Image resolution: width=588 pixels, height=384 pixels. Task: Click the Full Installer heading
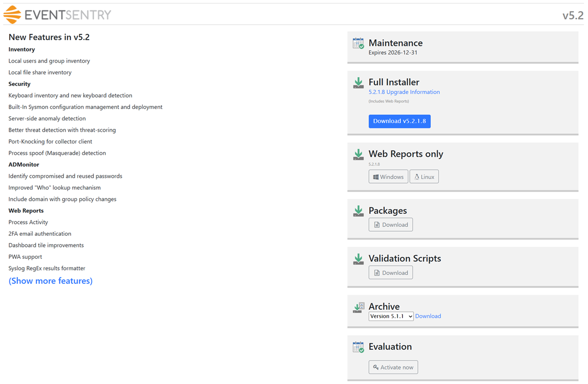click(x=394, y=82)
